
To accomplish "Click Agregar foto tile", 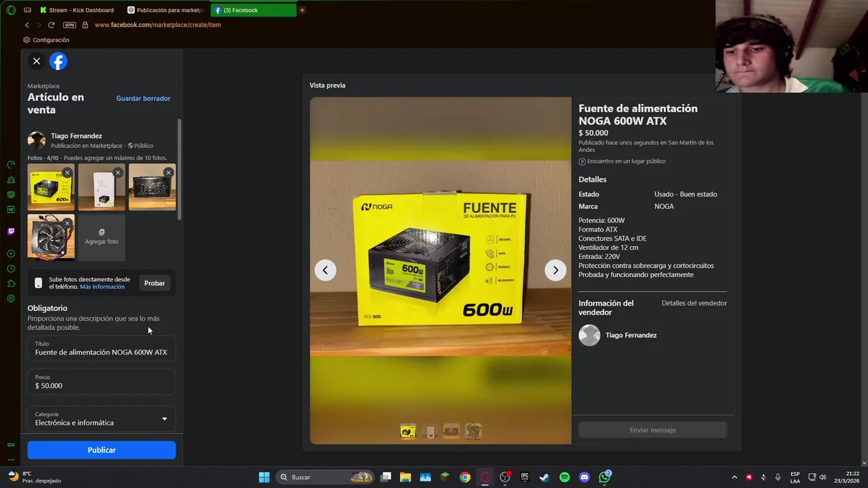I will click(x=102, y=237).
